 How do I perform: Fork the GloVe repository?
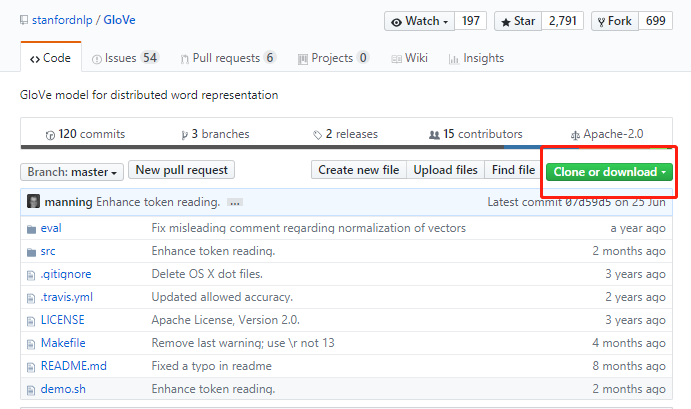pos(615,21)
